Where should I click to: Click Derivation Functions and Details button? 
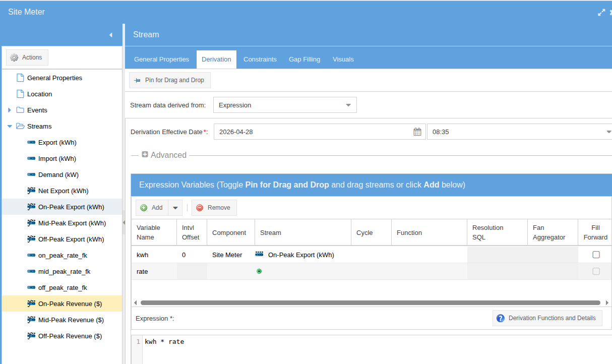pos(547,318)
